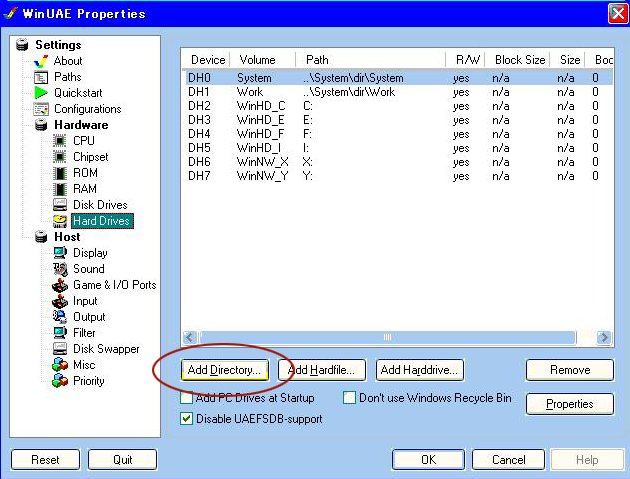Open RAM settings
The image size is (630, 479).
(x=85, y=189)
